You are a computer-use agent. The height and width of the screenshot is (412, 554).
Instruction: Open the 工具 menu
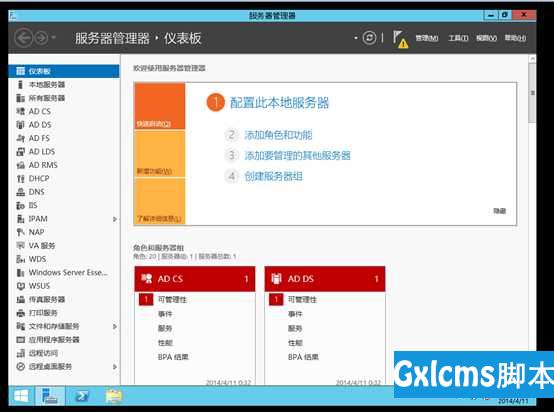click(x=458, y=38)
